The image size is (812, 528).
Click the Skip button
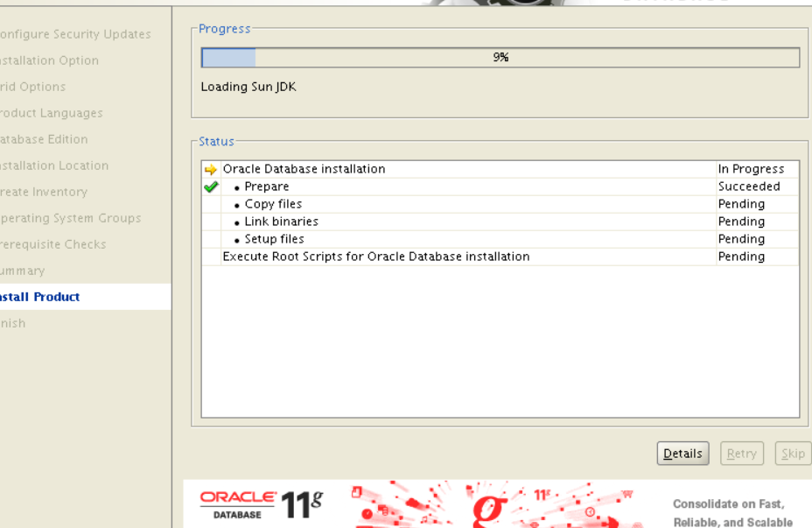click(x=793, y=454)
